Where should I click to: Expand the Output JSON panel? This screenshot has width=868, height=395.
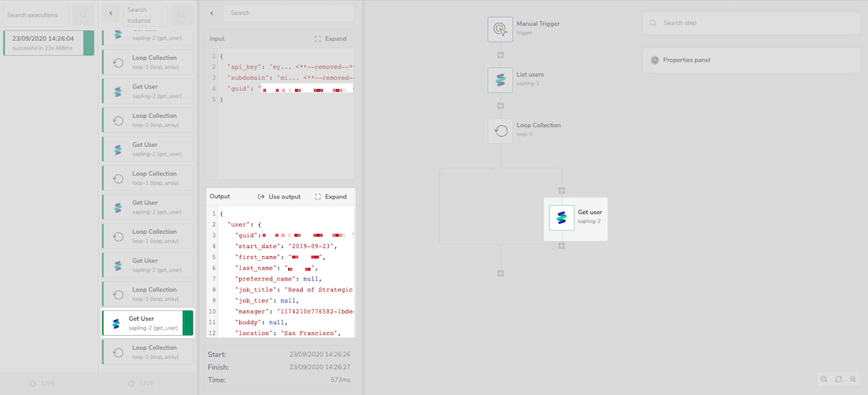point(331,197)
